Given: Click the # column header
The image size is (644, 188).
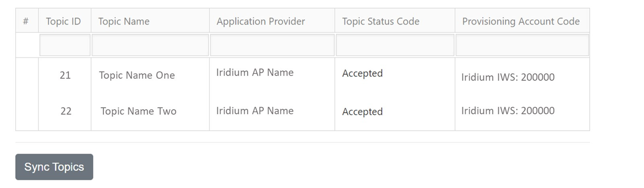Looking at the screenshot, I should coord(26,21).
